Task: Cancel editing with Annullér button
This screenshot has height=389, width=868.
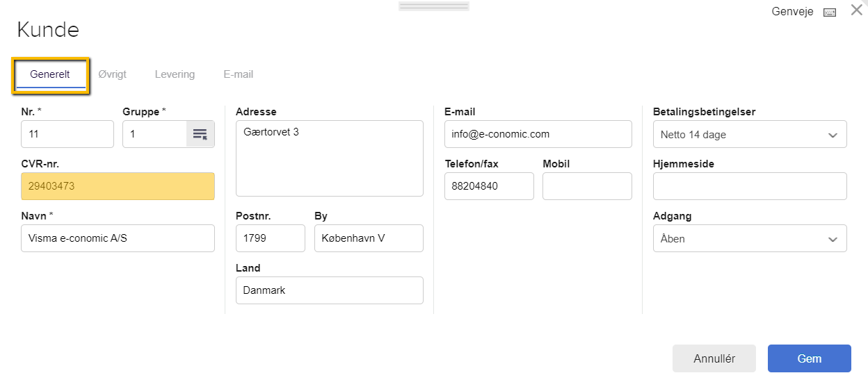Action: 714,358
